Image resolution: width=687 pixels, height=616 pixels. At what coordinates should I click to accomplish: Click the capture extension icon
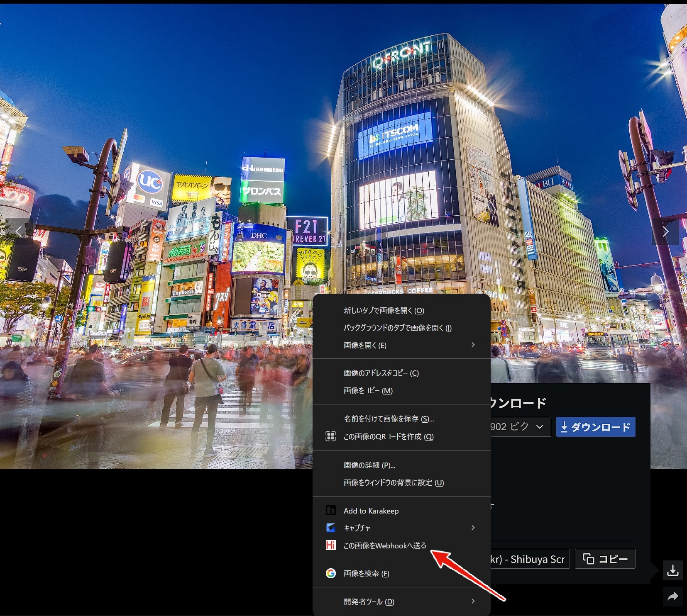[331, 528]
